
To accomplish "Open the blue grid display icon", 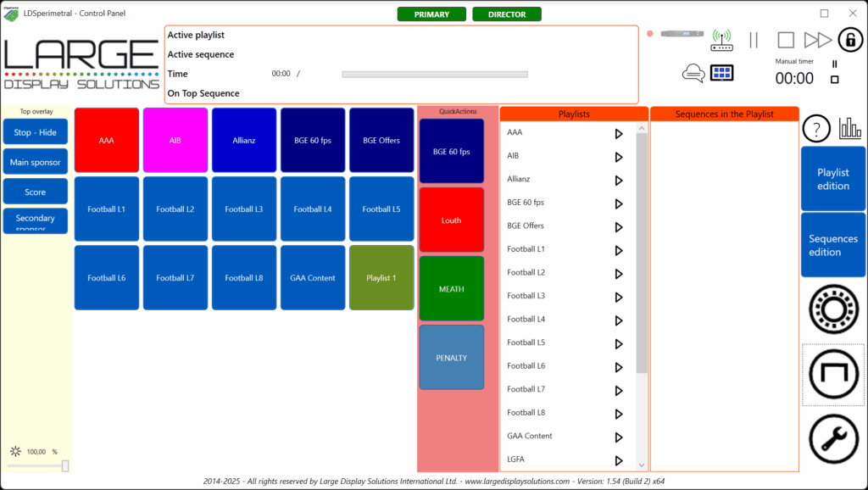I will click(722, 73).
